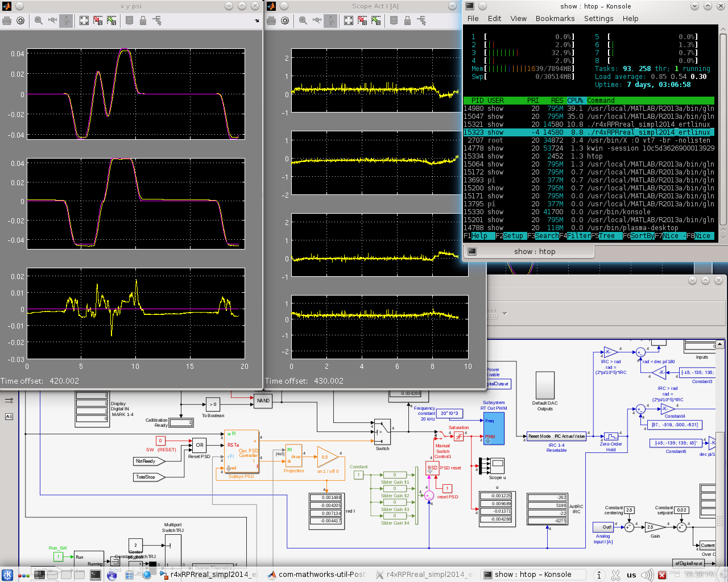Open the KDE application launcher in taskbar
Viewport: 728px width, 582px height.
click(x=7, y=575)
